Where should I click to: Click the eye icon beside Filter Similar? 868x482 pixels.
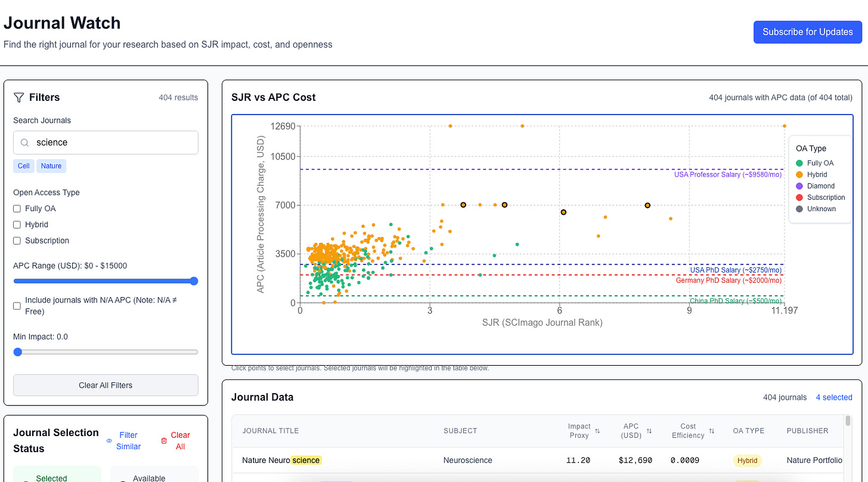109,441
